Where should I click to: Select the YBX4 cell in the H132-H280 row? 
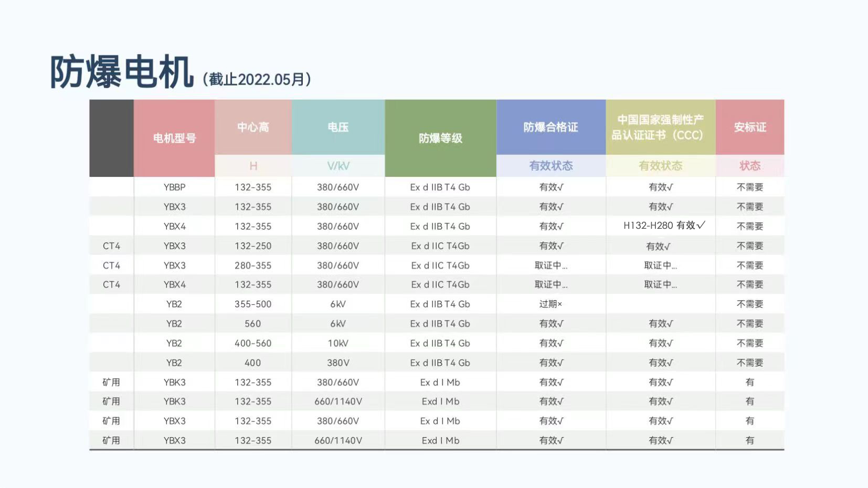click(x=174, y=226)
